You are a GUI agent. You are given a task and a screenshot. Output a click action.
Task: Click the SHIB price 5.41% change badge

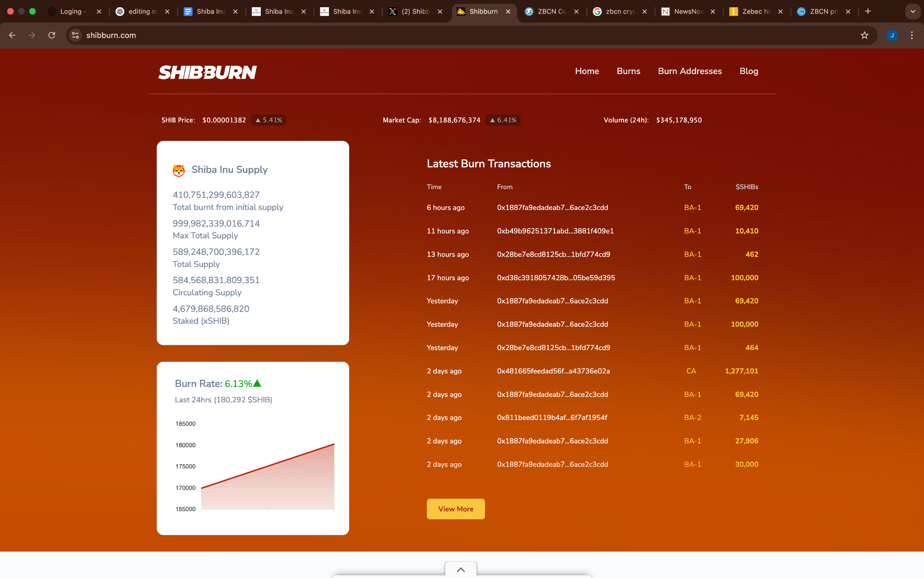coord(269,120)
